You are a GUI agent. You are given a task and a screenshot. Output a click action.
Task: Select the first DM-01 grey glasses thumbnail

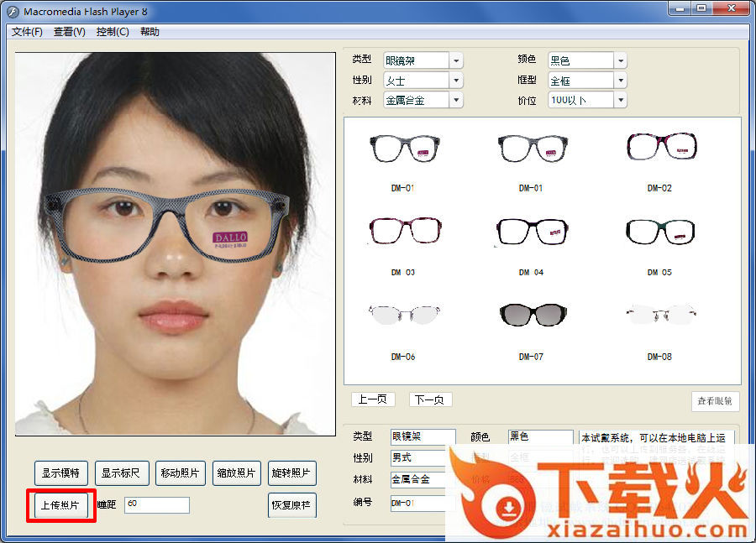point(404,149)
